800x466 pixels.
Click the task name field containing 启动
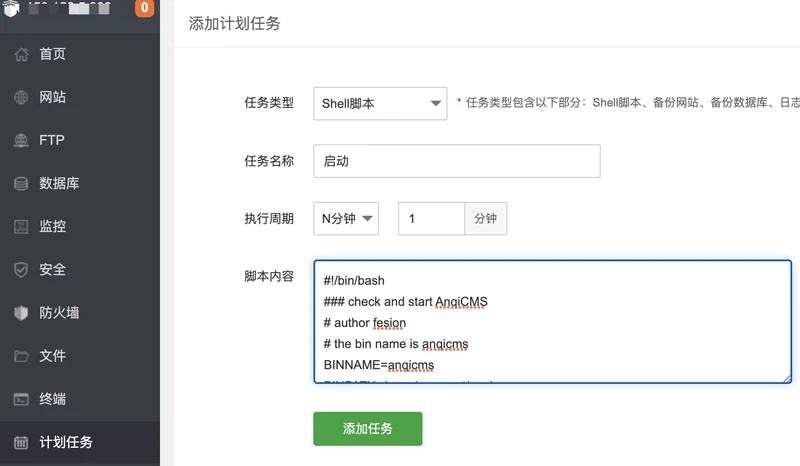click(456, 161)
